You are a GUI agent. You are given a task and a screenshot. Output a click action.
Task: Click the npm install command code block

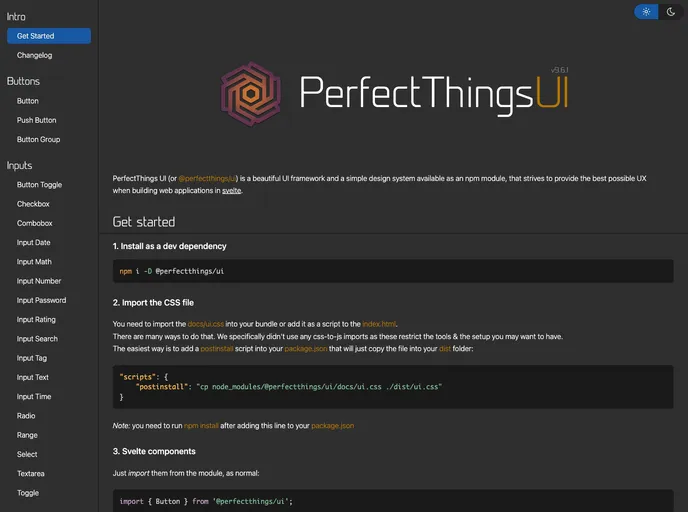tap(393, 271)
